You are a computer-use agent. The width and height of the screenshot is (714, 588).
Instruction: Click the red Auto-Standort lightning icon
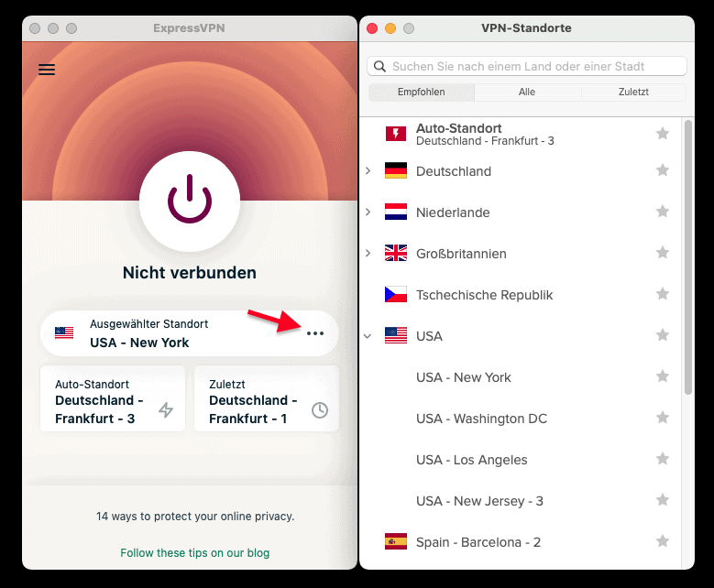coord(396,134)
